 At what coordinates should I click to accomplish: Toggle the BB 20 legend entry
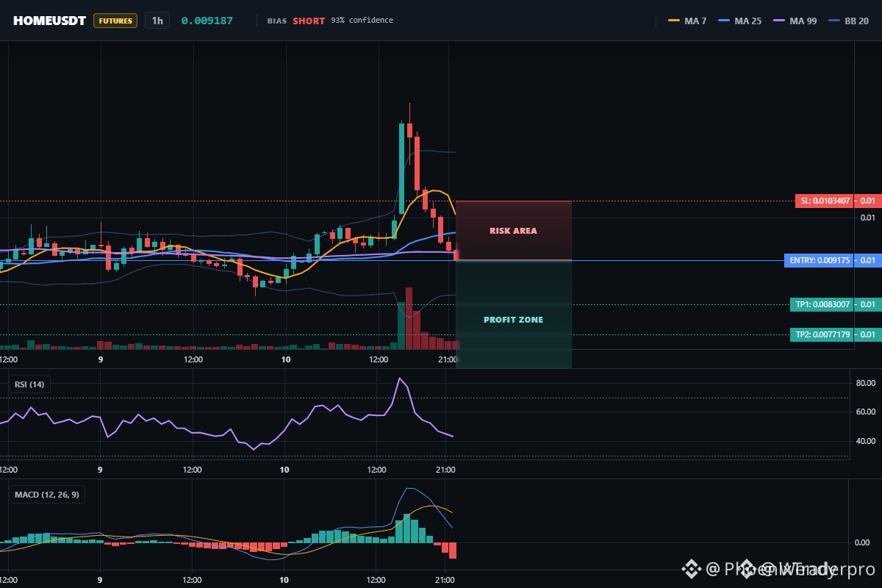click(x=848, y=21)
